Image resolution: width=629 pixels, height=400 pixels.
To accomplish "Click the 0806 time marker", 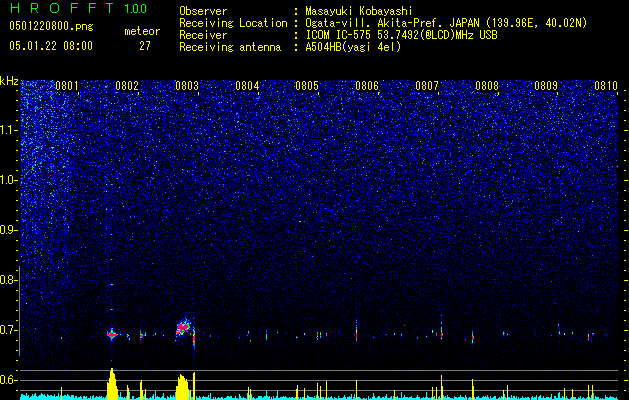I will click(x=367, y=86).
